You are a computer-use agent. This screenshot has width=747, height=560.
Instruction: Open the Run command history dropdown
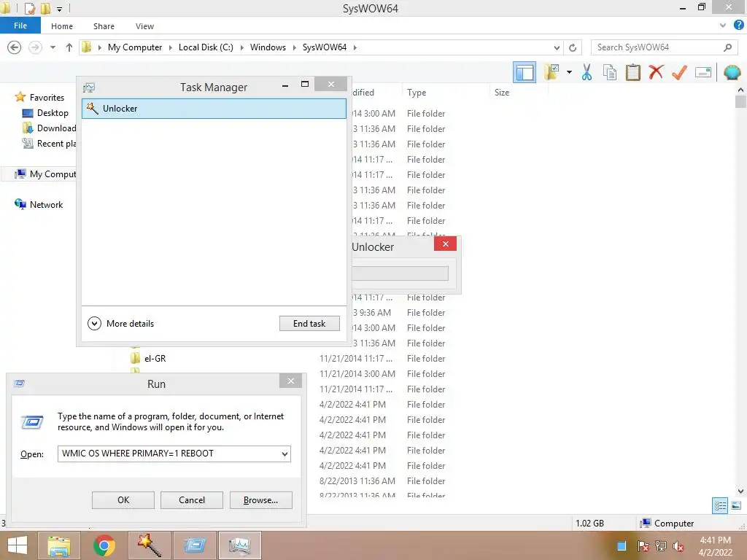[x=285, y=454]
